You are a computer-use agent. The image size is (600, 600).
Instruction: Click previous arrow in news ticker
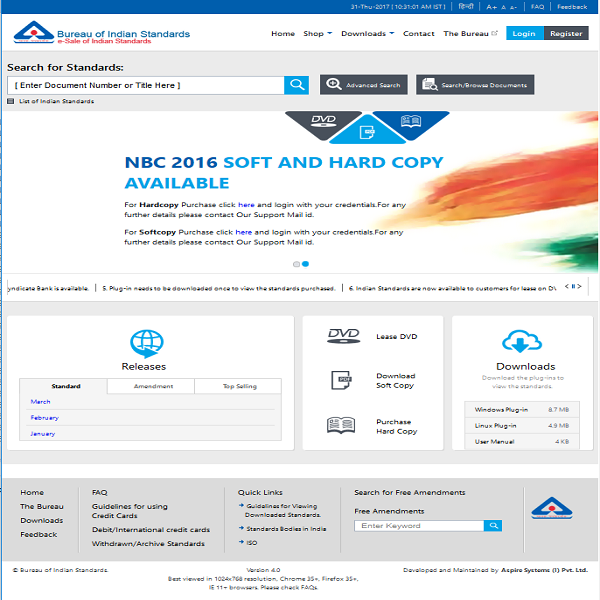pyautogui.click(x=567, y=286)
